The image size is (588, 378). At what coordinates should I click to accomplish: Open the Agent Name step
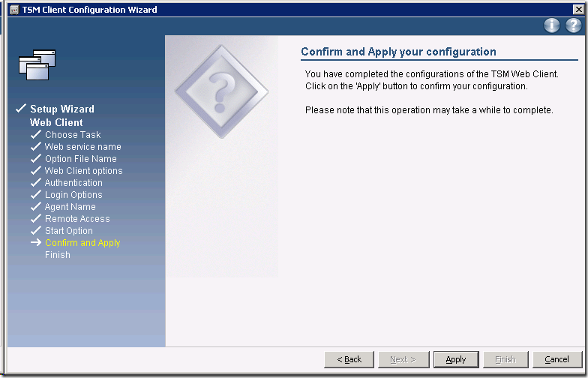point(70,207)
